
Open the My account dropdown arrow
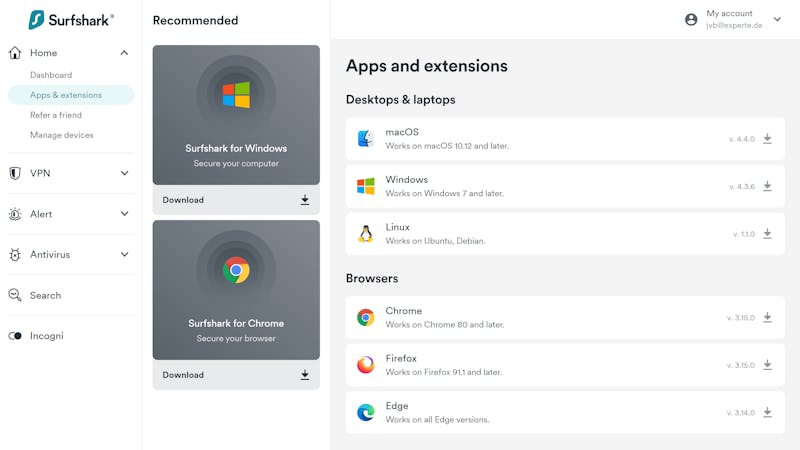pos(777,19)
